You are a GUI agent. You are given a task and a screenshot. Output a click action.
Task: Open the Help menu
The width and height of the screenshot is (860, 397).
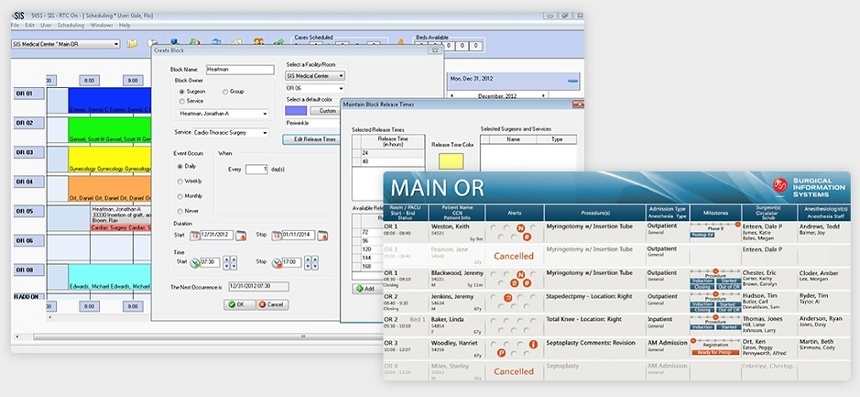(x=125, y=25)
